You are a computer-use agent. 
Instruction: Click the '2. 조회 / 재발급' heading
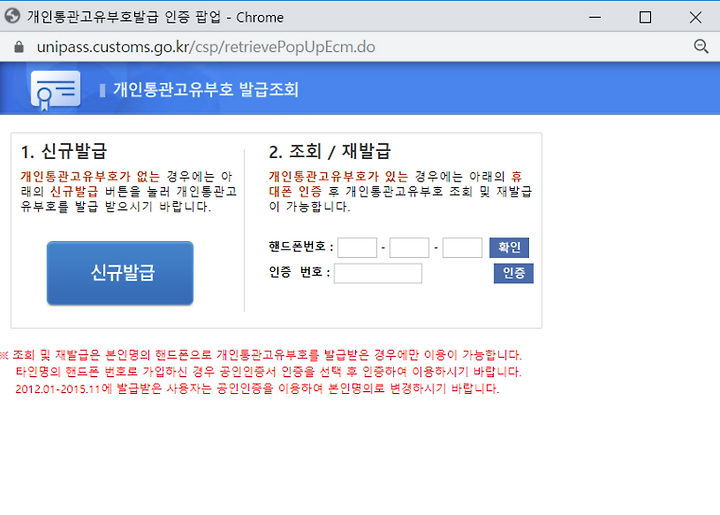[329, 151]
